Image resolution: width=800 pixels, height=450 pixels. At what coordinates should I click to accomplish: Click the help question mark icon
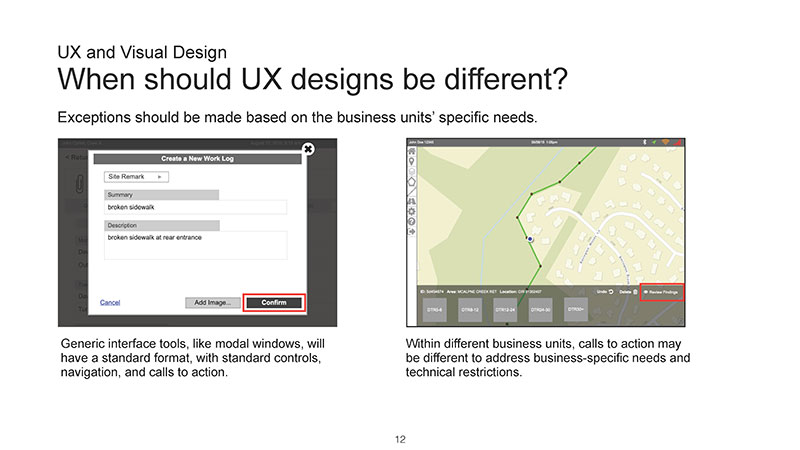coord(412,221)
